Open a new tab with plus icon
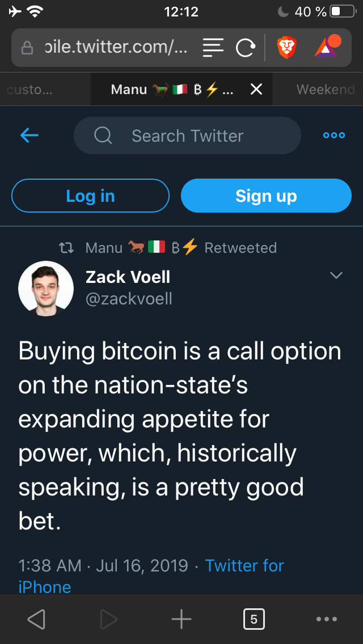Image resolution: width=363 pixels, height=644 pixels. click(181, 619)
